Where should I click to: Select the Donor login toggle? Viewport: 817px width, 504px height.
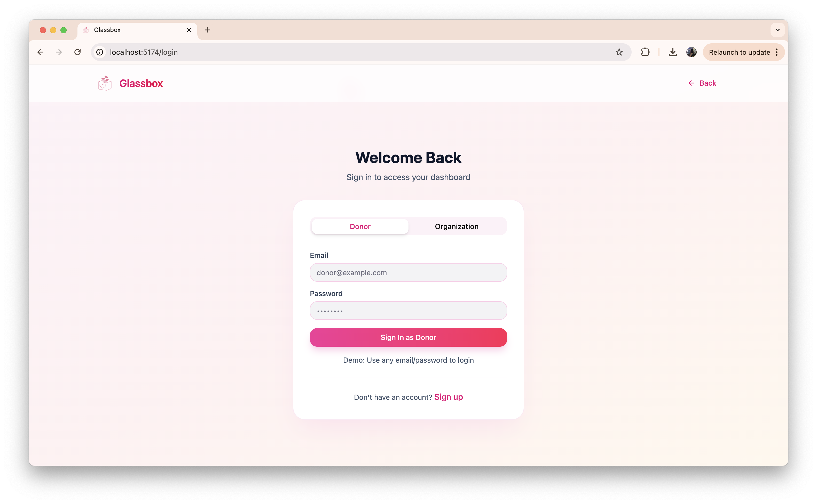pos(360,226)
